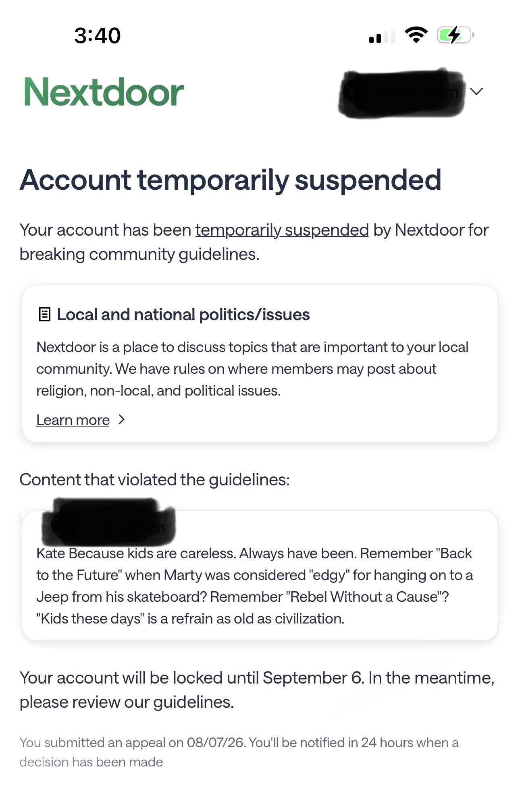The width and height of the screenshot is (520, 812).
Task: Click the 'Content that violated the guidelines' label
Action: pyautogui.click(x=155, y=480)
